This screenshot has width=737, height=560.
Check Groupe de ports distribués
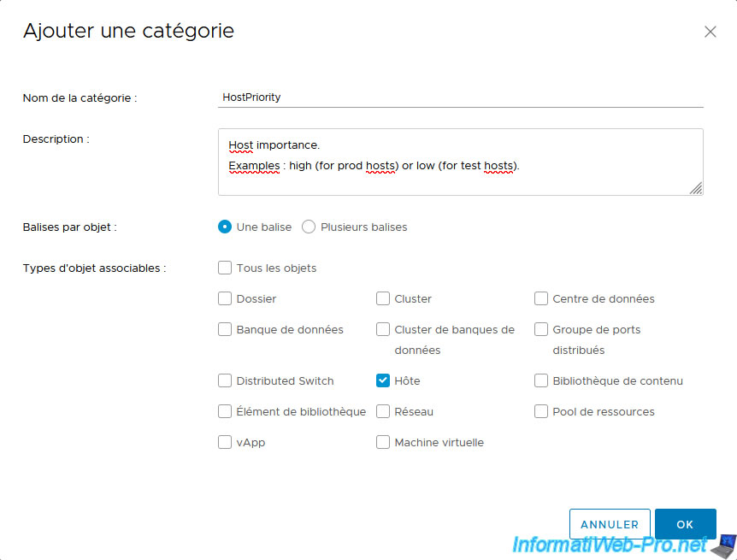click(541, 330)
